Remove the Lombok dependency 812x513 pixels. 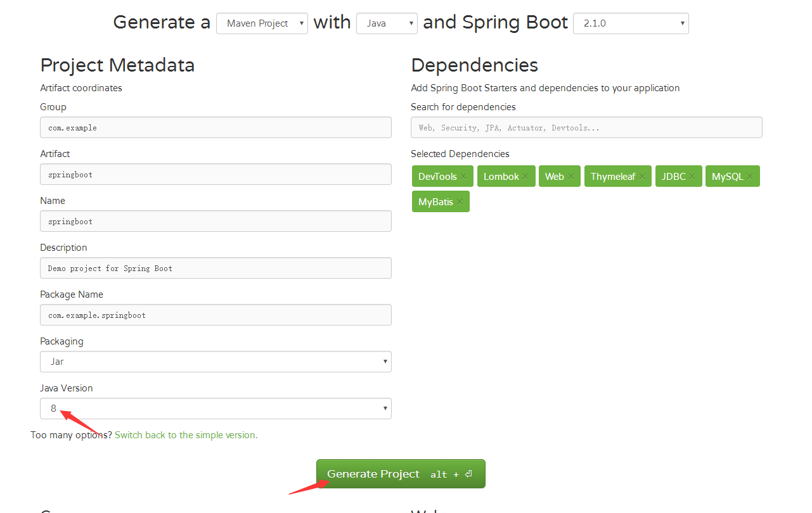point(525,176)
